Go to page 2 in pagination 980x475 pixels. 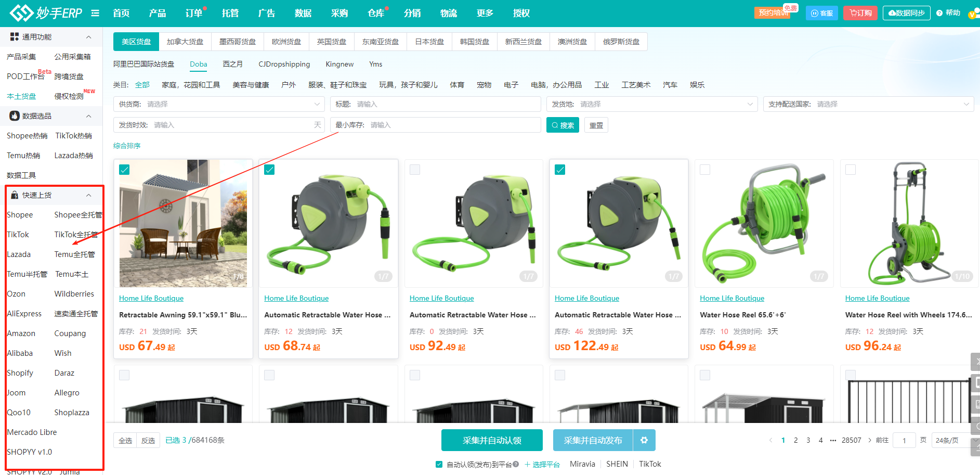tap(795, 440)
